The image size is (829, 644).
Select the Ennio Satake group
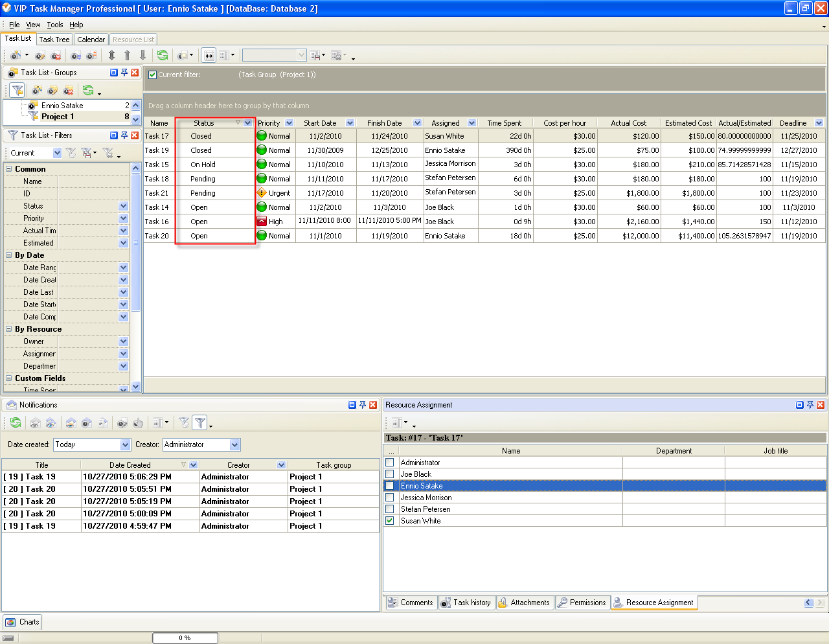[62, 106]
